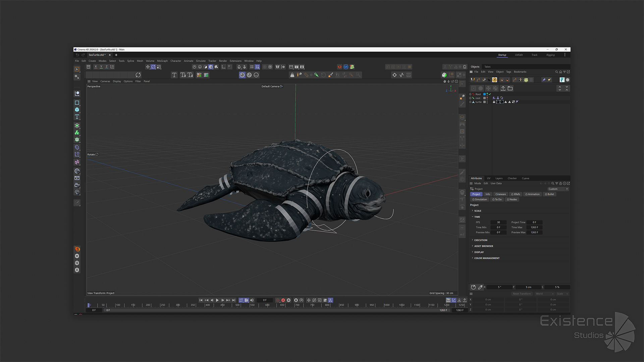Click the Autokeying red A button
Image resolution: width=644 pixels, height=362 pixels.
coord(283,300)
